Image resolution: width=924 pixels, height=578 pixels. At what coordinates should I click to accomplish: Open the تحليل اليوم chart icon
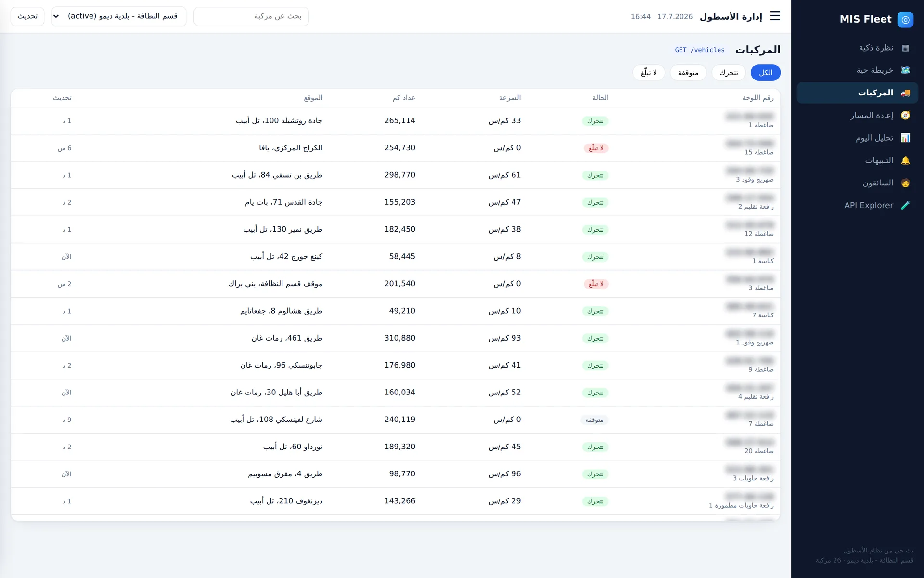(905, 138)
